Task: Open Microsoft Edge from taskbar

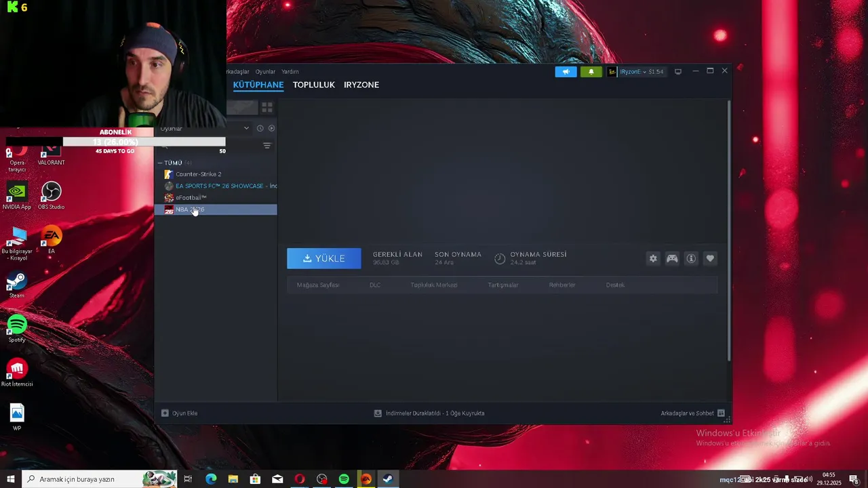Action: (x=211, y=479)
